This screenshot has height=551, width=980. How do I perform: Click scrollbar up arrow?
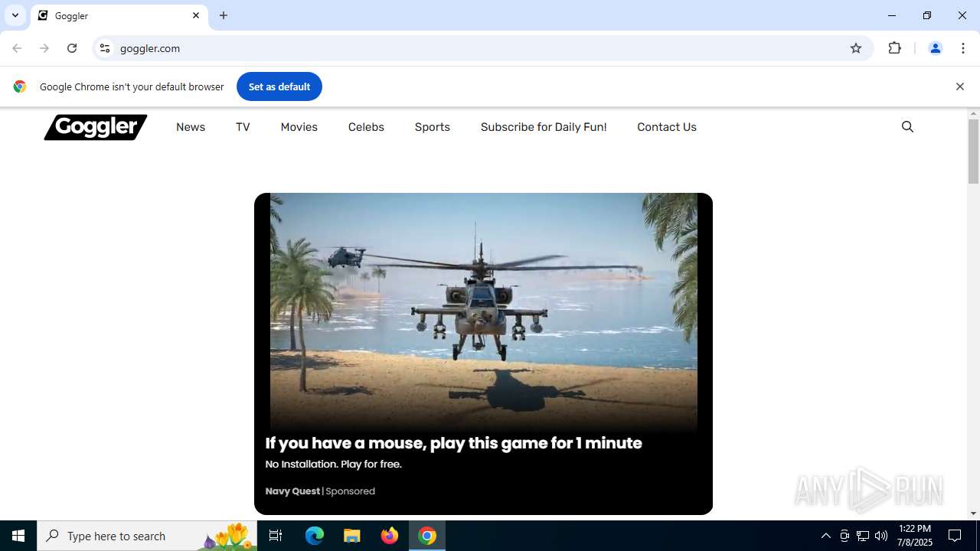click(973, 113)
